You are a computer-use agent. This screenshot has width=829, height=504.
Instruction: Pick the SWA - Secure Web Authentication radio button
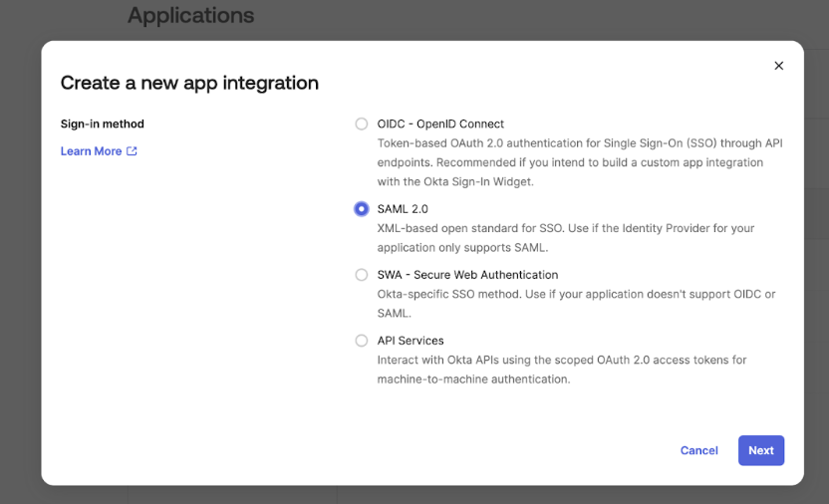pos(362,275)
